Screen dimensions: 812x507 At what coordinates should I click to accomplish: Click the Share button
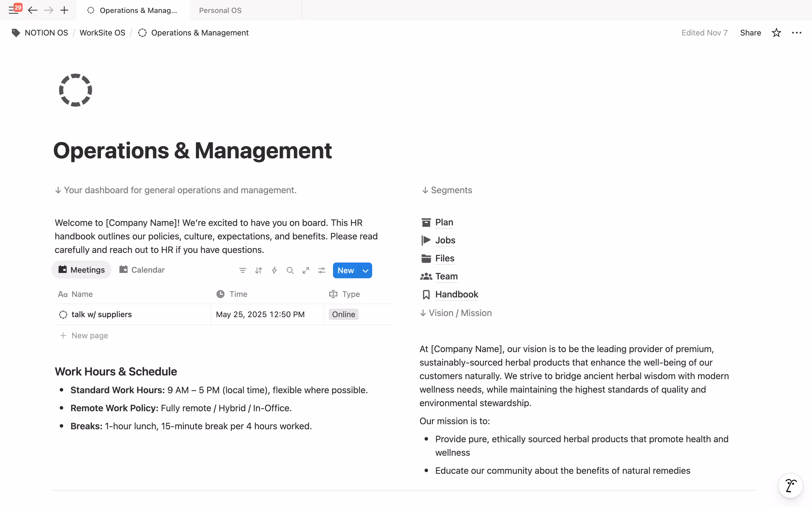[750, 32]
